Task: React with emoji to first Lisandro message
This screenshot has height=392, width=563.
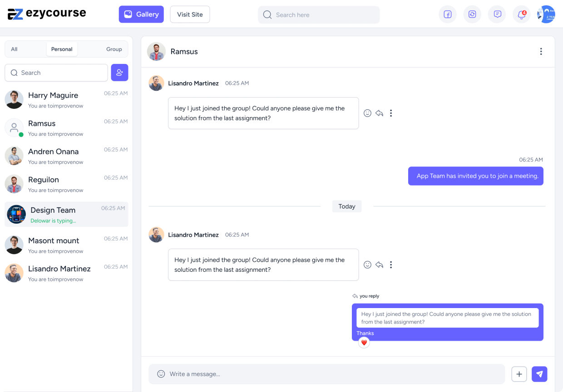Action: click(367, 113)
